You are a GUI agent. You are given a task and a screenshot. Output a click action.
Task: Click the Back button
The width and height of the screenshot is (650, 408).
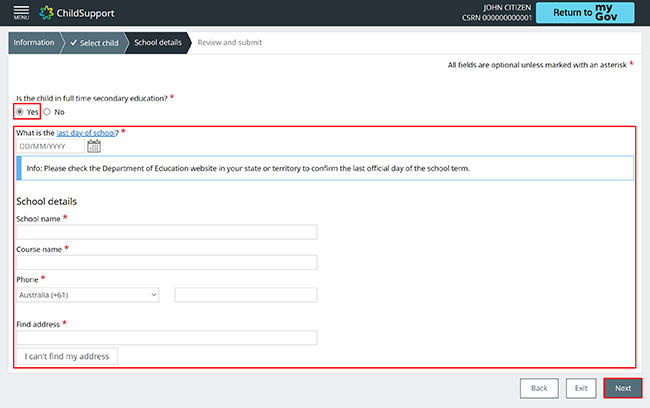[x=539, y=388]
